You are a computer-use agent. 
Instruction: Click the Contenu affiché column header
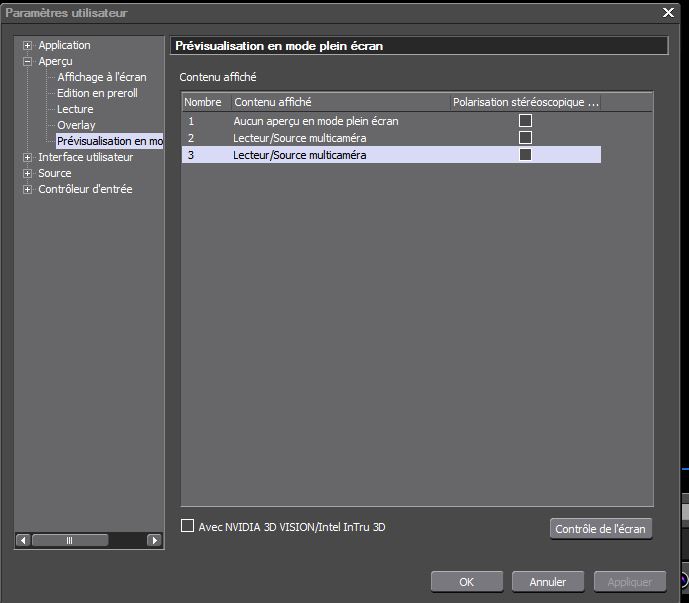coord(341,102)
